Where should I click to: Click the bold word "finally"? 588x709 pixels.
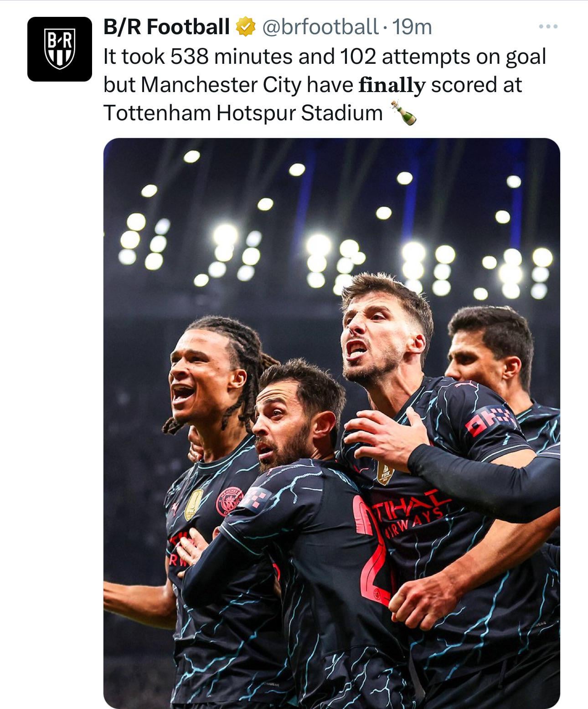pyautogui.click(x=392, y=85)
